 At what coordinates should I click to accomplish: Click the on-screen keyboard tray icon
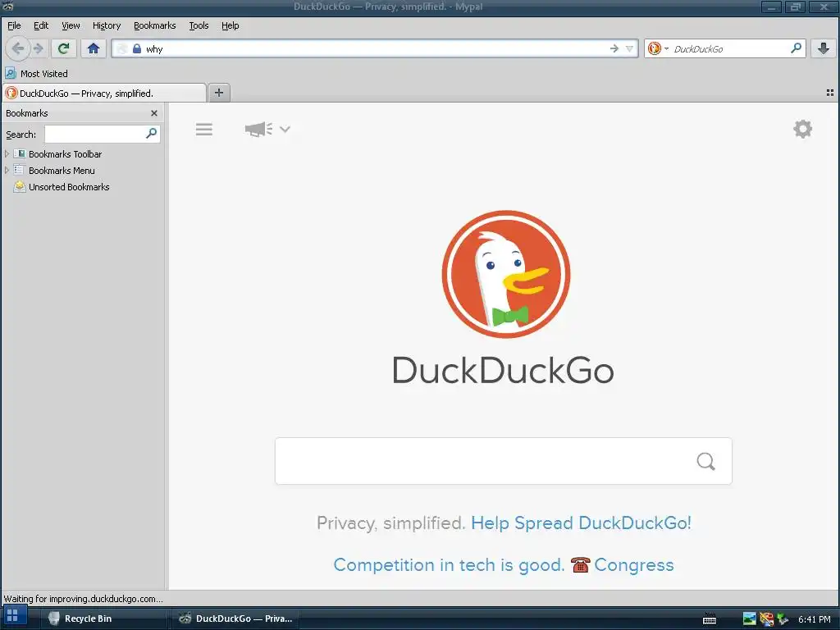pyautogui.click(x=710, y=619)
